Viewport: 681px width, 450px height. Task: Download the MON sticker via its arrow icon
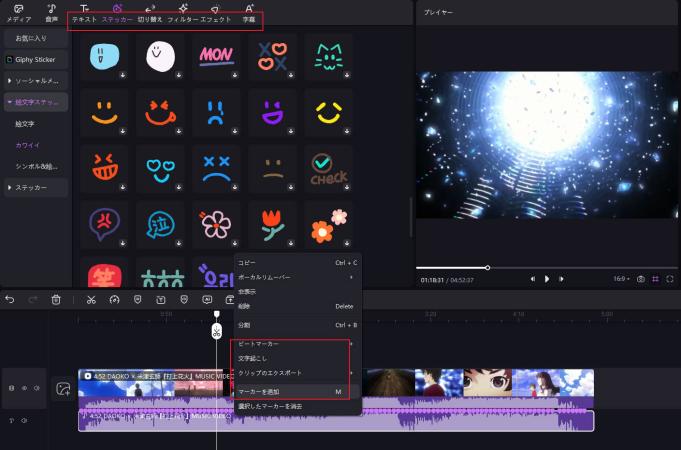tap(234, 74)
